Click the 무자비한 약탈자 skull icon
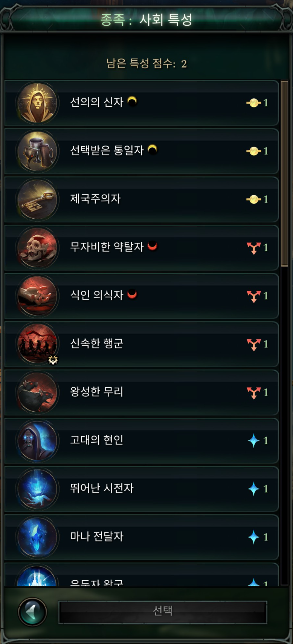Image resolution: width=293 pixels, height=644 pixels. (37, 248)
